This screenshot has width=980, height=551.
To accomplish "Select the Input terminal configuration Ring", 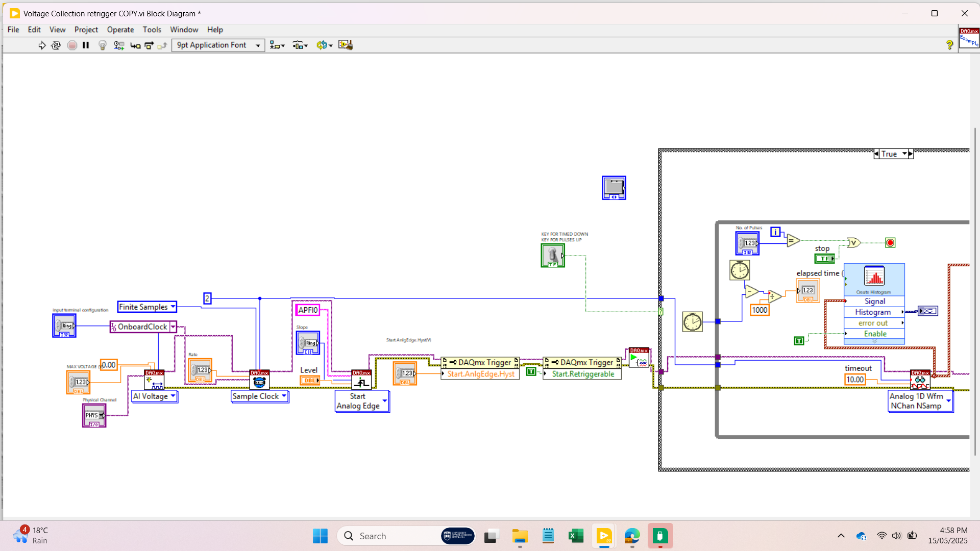I will pyautogui.click(x=64, y=326).
